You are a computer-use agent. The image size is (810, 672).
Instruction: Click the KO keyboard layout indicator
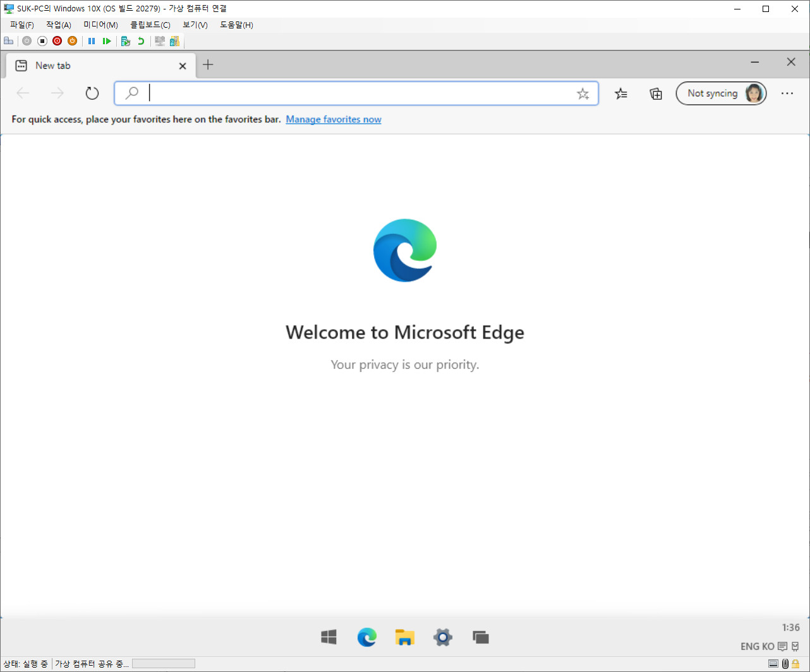(768, 646)
